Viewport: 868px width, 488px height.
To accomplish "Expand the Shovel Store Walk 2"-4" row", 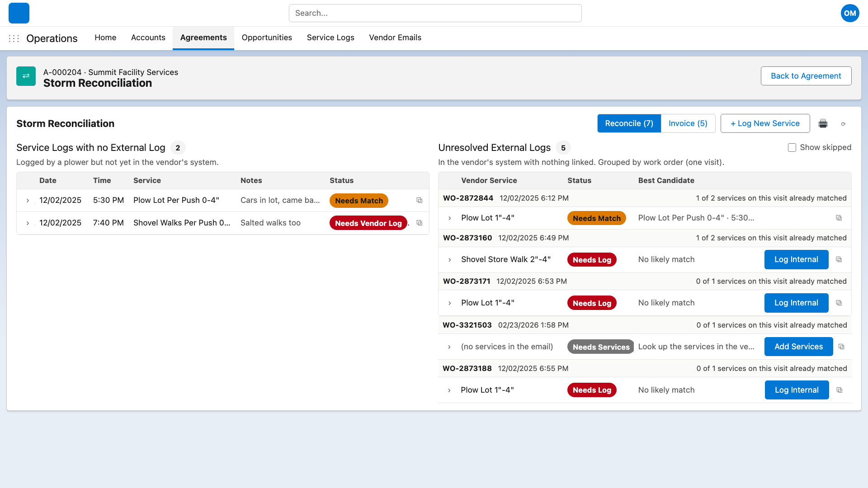I will 449,260.
